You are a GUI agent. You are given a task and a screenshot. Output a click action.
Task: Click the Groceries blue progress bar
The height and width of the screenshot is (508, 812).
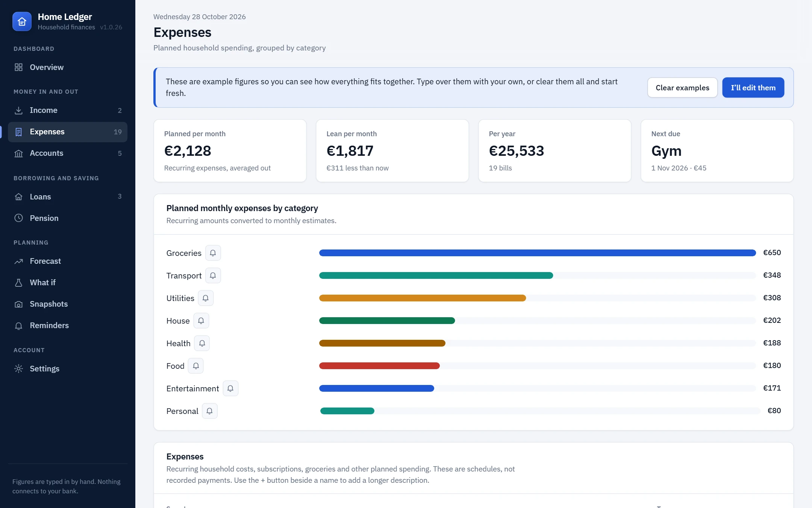click(538, 253)
